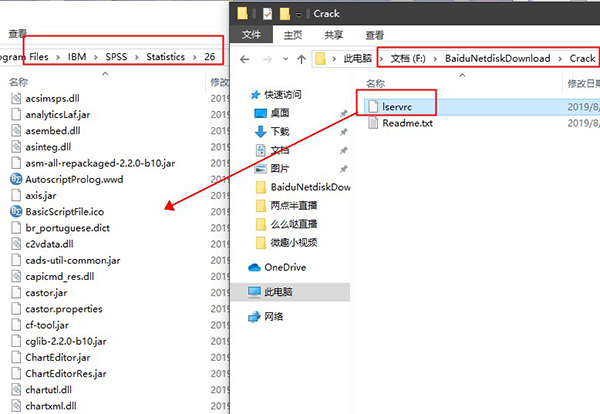Click BaiduNetdiskDownload in the address path

pos(498,58)
